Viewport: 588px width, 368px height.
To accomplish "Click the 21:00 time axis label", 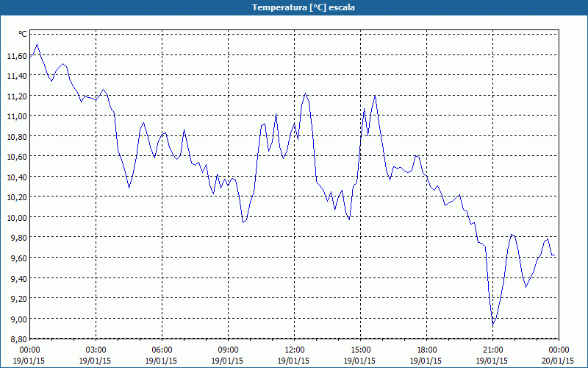I will tap(492, 350).
